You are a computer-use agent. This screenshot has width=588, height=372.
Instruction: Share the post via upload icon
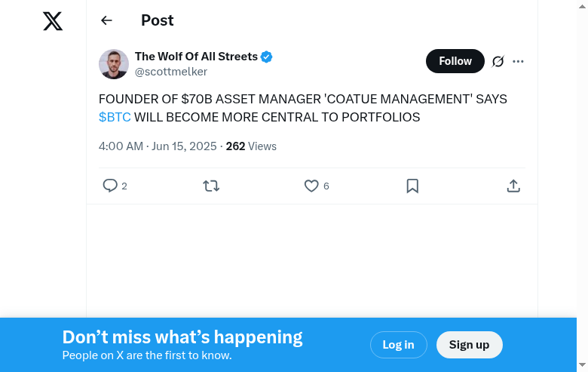(x=513, y=186)
